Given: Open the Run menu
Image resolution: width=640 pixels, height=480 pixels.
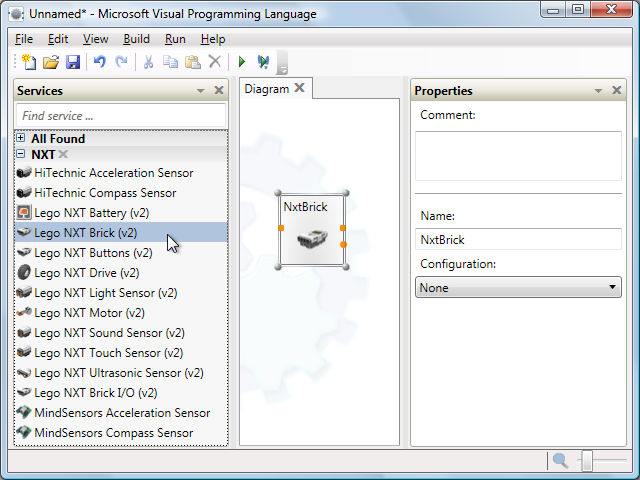Looking at the screenshot, I should (175, 39).
